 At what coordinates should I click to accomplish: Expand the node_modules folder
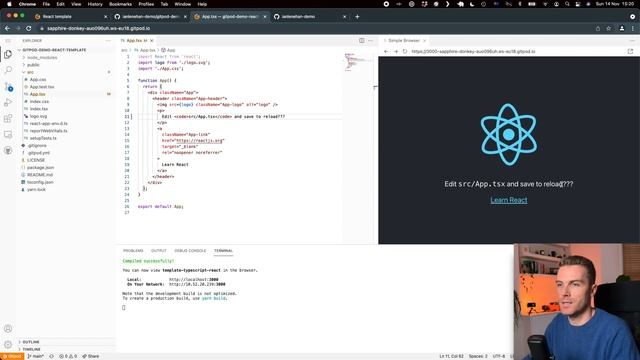tap(42, 58)
